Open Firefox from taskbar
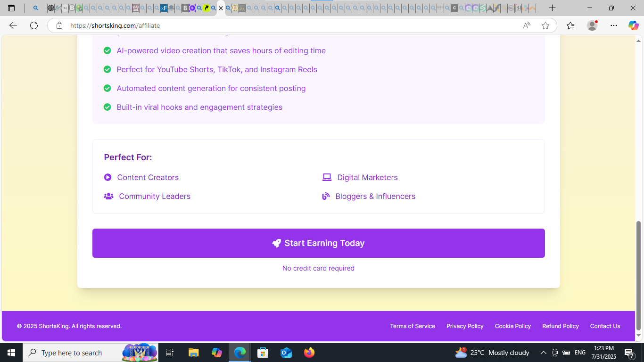The image size is (644, 362). (309, 353)
